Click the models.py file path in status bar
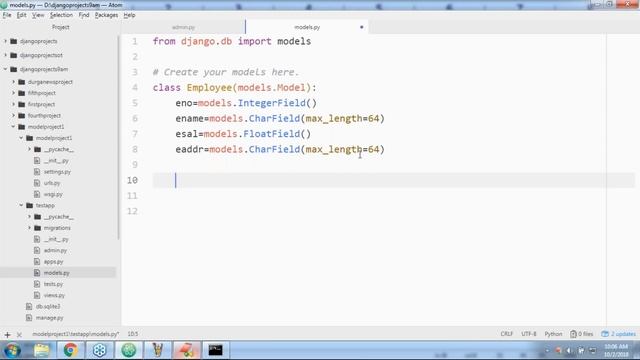The width and height of the screenshot is (640, 360). pyautogui.click(x=76, y=334)
